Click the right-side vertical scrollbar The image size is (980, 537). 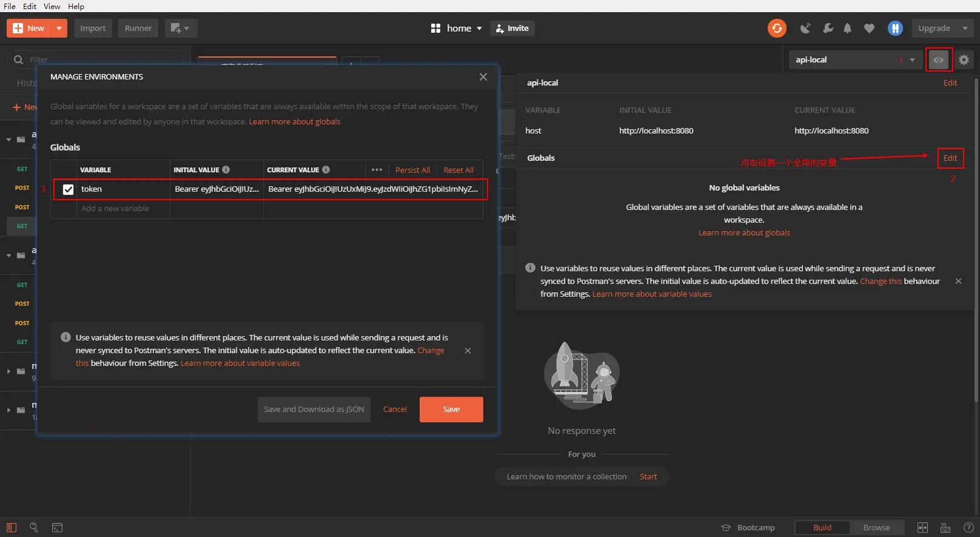click(976, 239)
